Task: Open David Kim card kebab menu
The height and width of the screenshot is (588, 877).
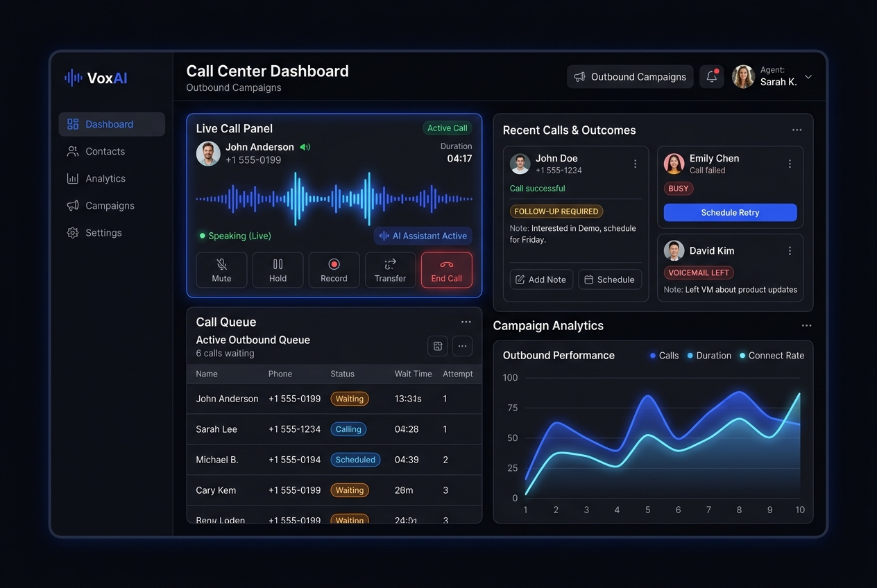Action: click(x=790, y=250)
